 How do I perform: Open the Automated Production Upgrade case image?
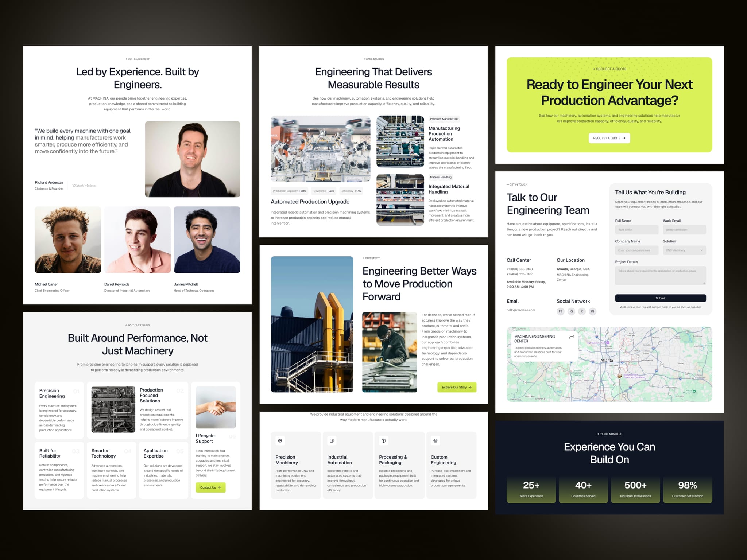click(x=320, y=149)
